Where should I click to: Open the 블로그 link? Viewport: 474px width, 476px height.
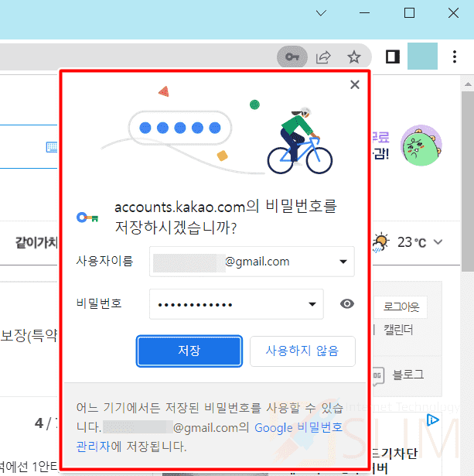[408, 375]
